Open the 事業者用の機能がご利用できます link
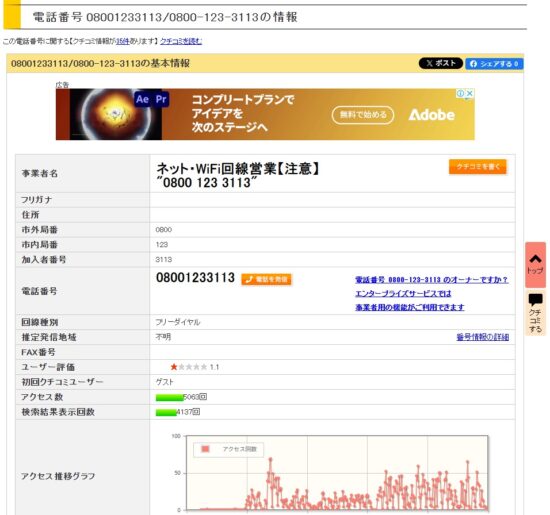 point(410,307)
